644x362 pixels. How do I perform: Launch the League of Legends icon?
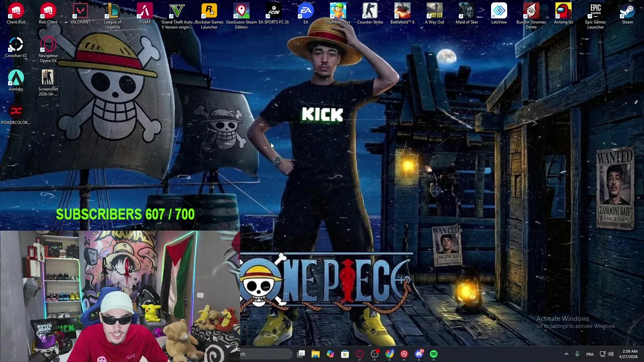112,16
